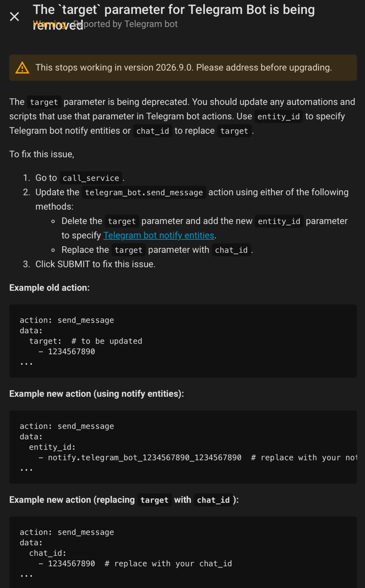Click the 'target: # to be updated' code line
365x588 pixels.
(86, 341)
